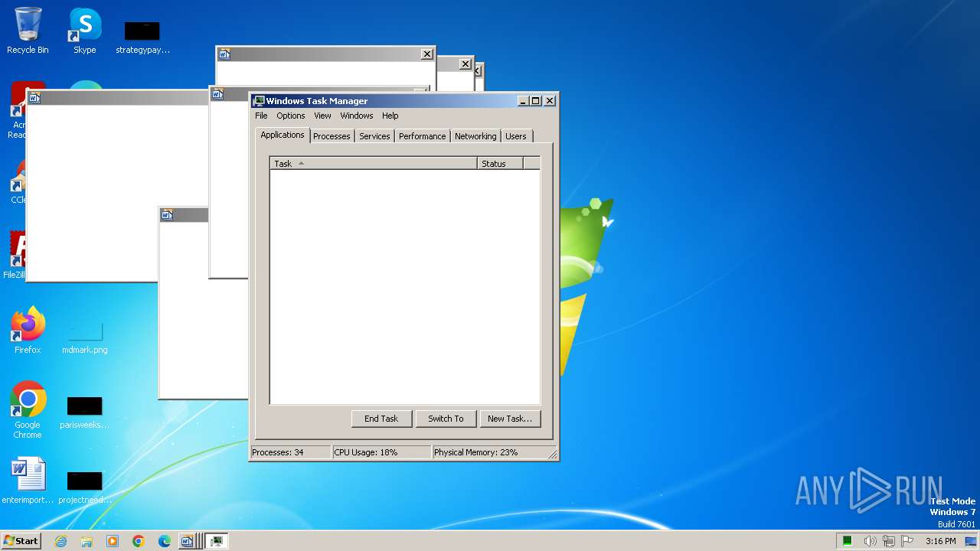Image resolution: width=980 pixels, height=551 pixels.
Task: Switch to the Word taskbar button
Action: [189, 541]
